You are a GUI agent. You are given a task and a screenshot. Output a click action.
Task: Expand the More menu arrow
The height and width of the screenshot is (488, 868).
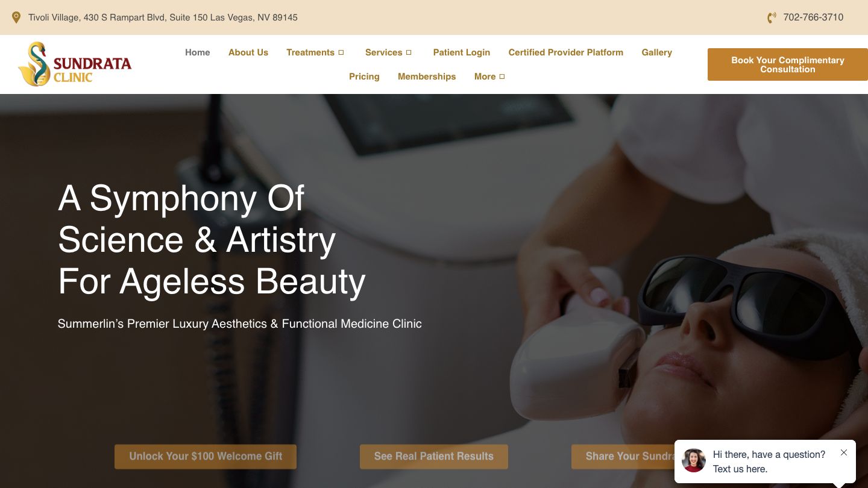pos(502,77)
